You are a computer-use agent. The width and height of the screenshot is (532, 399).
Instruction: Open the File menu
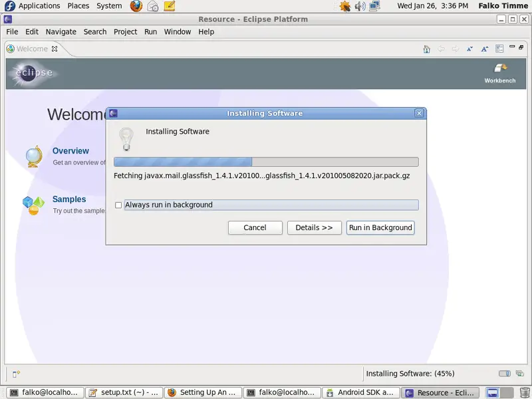pos(12,32)
